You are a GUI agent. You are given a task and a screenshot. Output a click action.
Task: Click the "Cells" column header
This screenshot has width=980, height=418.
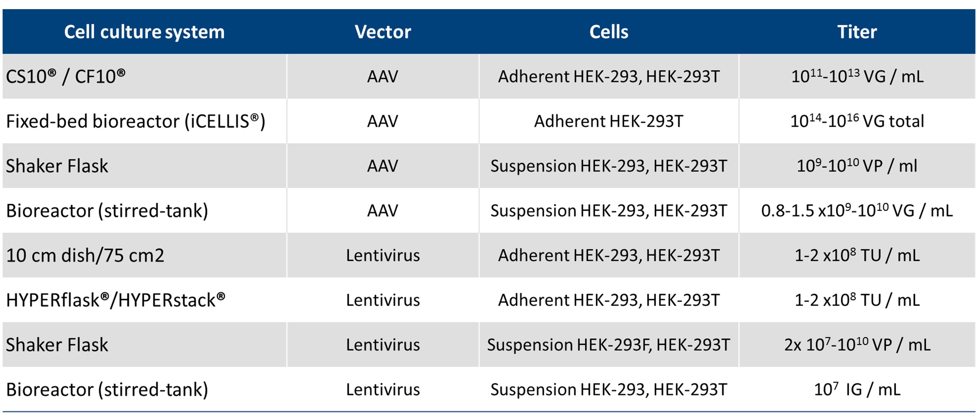(x=609, y=32)
